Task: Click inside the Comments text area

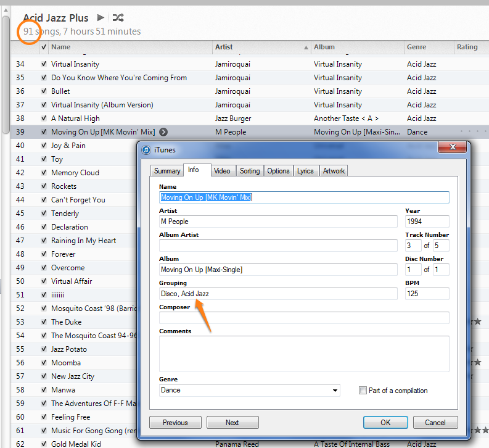Action: tap(304, 354)
